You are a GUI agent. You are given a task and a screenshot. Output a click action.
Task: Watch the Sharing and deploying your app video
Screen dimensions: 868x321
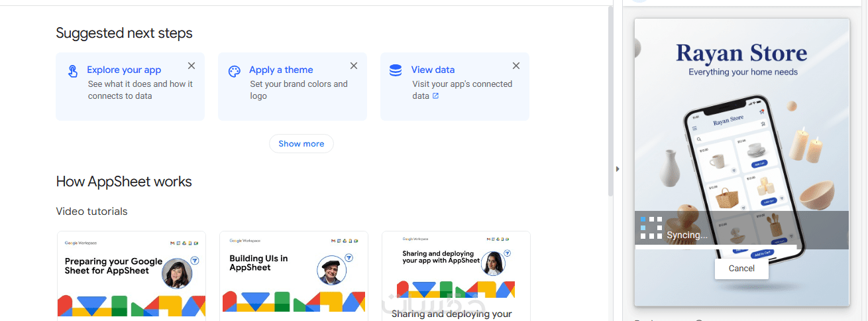(x=456, y=274)
